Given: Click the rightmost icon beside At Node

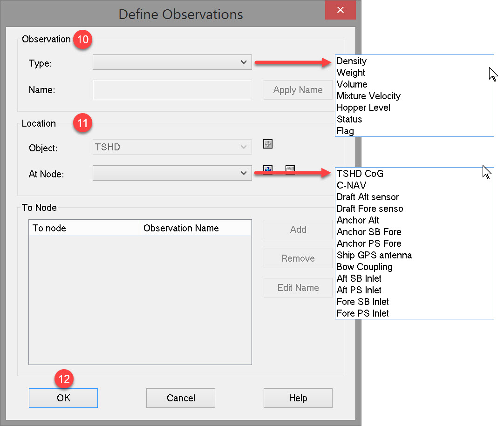Looking at the screenshot, I should [290, 170].
